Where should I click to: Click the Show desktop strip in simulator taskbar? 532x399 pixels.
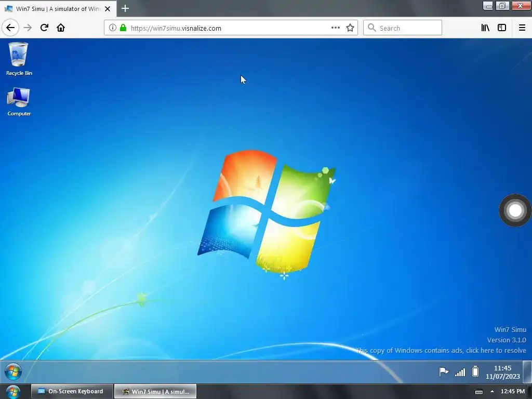[527, 372]
